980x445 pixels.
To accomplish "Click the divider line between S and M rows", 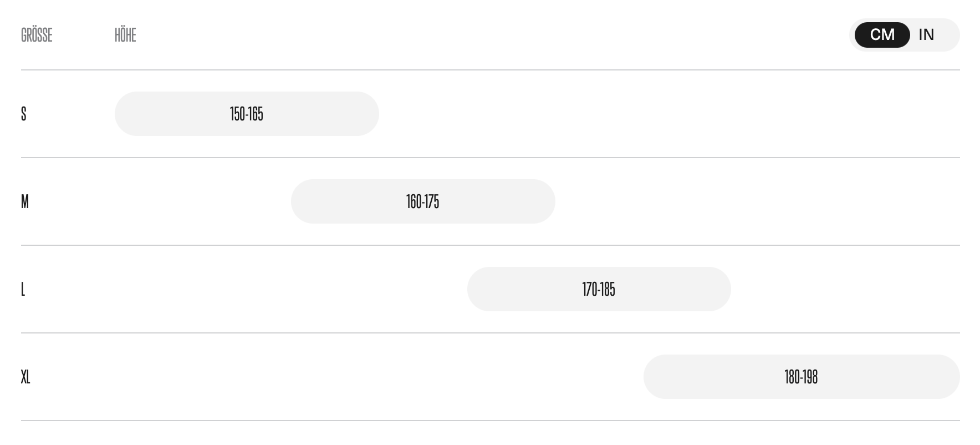I will 491,158.
